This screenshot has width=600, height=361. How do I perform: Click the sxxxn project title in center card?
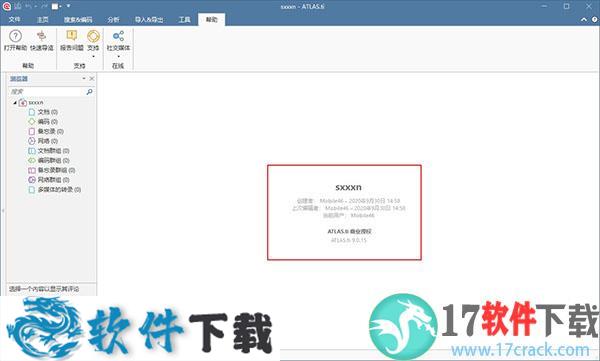coord(348,187)
